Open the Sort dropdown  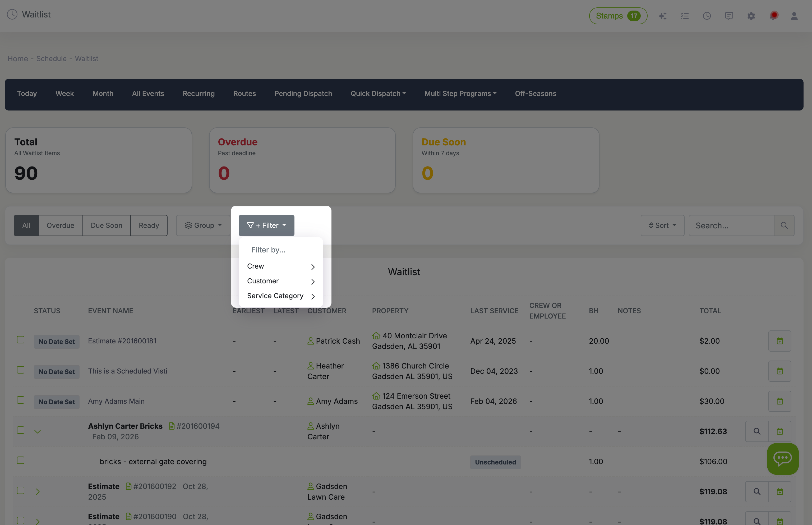(x=662, y=225)
